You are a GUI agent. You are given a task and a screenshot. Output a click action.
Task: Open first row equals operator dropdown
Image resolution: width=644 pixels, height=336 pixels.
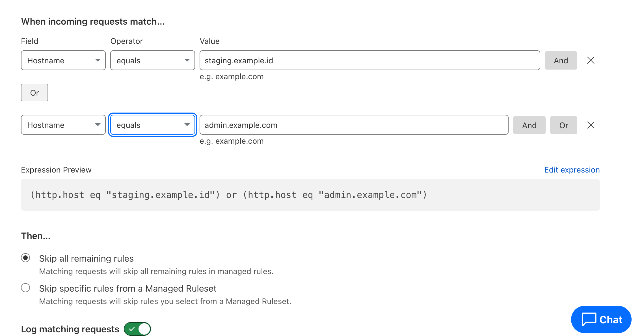pyautogui.click(x=152, y=60)
